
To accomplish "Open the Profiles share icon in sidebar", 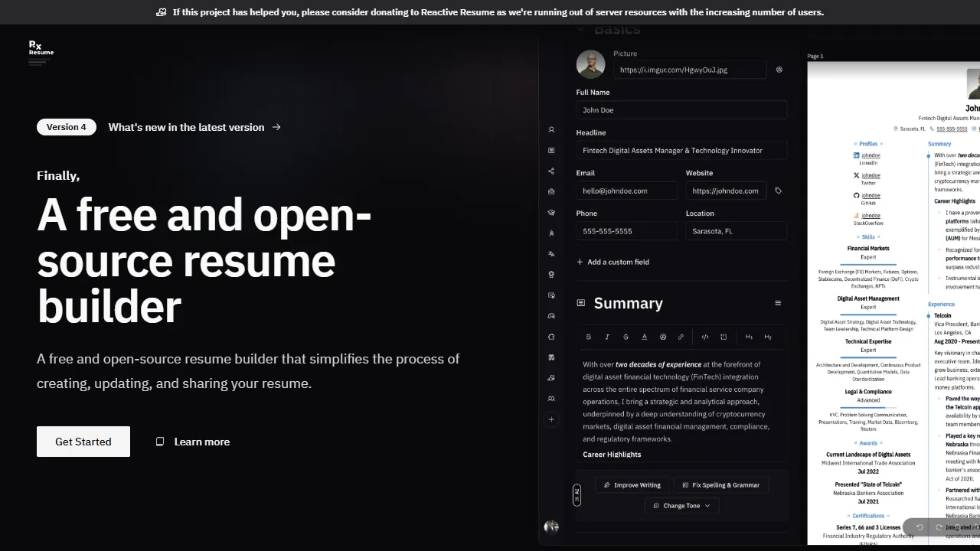I will [x=551, y=171].
